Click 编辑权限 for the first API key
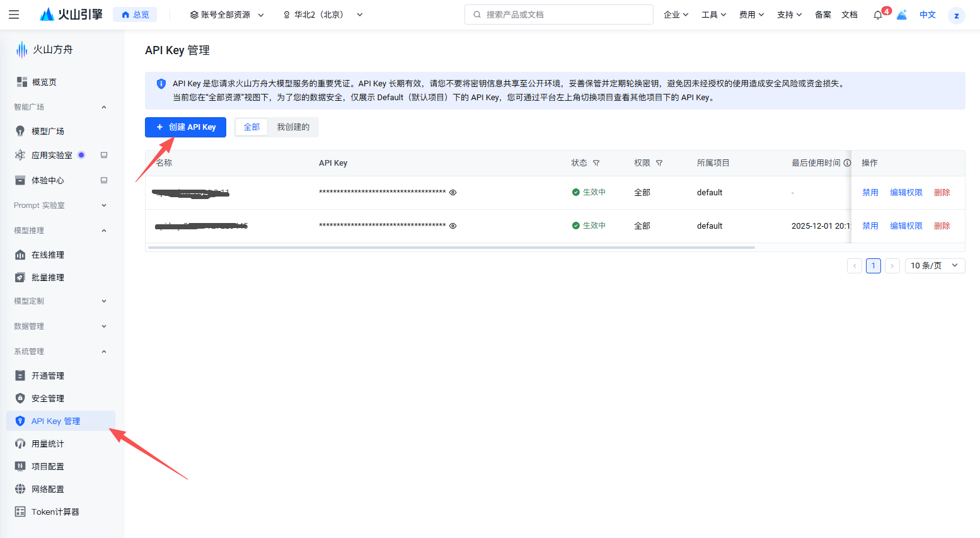This screenshot has width=980, height=538. 906,193
